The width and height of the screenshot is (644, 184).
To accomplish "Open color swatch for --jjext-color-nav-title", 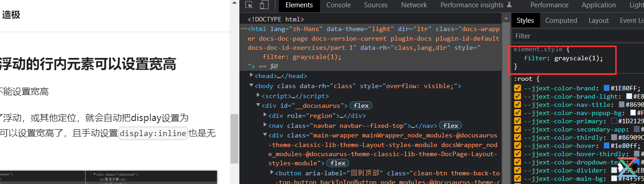I will 621,105.
